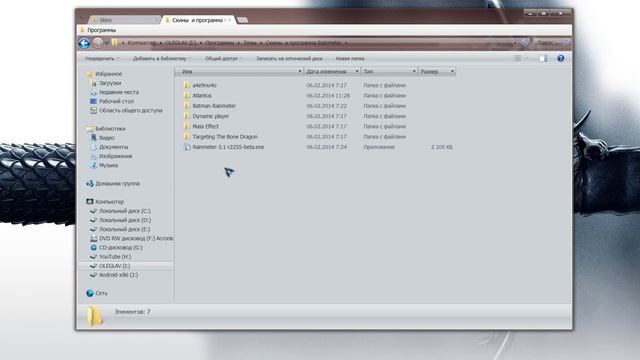Open the Упорядочить menu

(102, 58)
